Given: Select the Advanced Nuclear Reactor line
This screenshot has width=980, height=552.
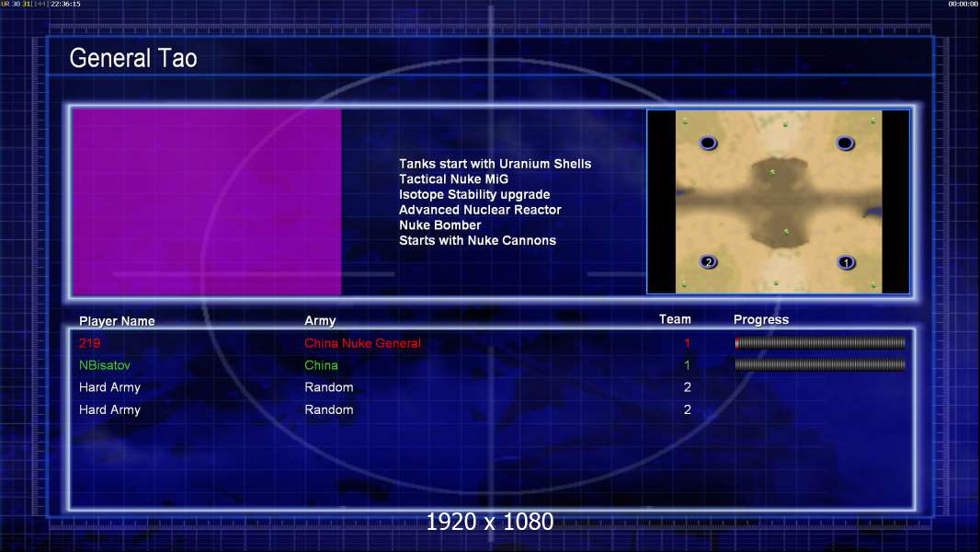Looking at the screenshot, I should (x=480, y=210).
